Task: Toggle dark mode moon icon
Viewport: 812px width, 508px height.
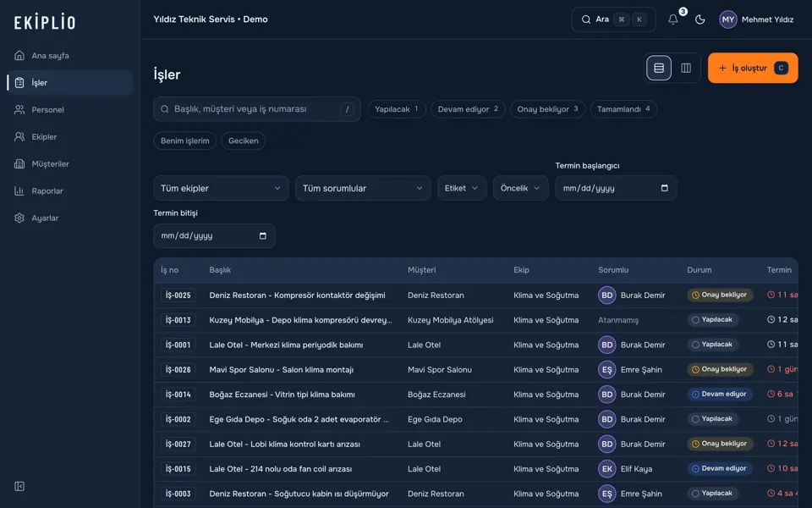Action: (x=700, y=19)
